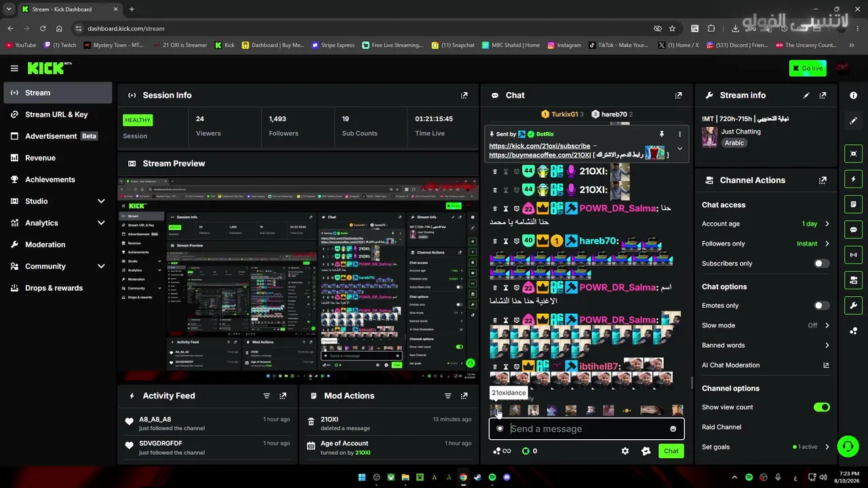
Task: Open the buymeacoffee.com/21OXI link
Action: pos(540,155)
